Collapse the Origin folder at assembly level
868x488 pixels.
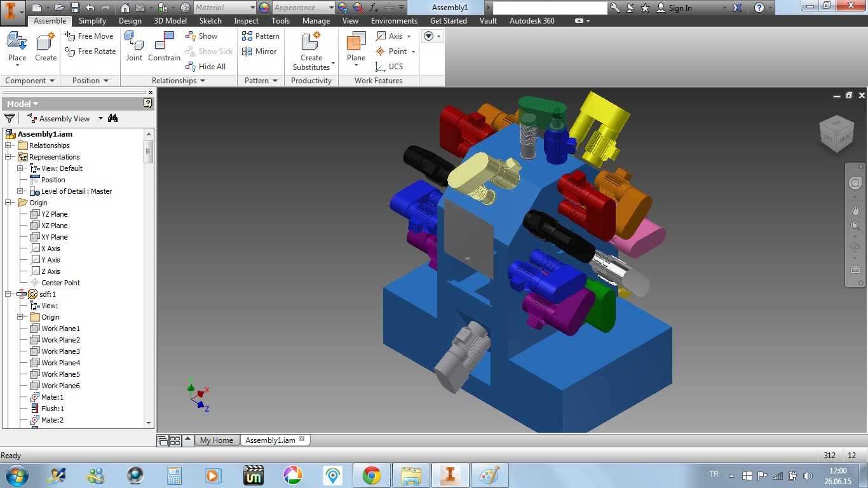pos(8,203)
